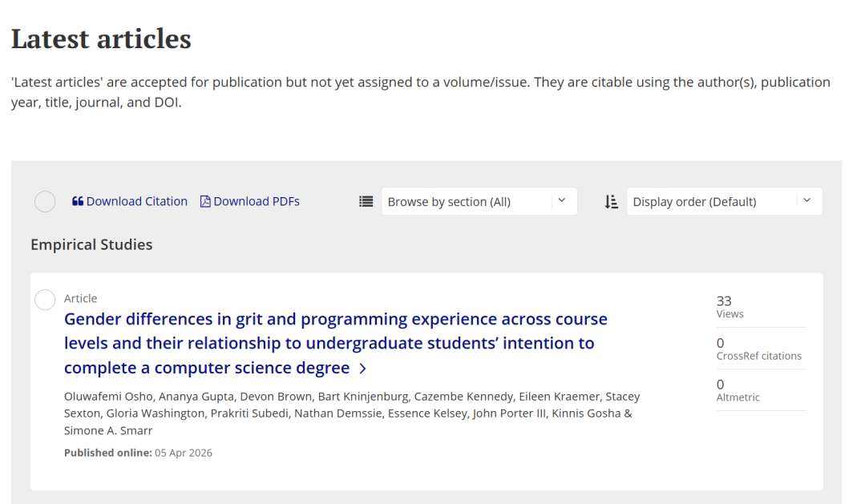This screenshot has width=865, height=504.
Task: Tick the select-all circle beside Download Citation
Action: pos(45,201)
